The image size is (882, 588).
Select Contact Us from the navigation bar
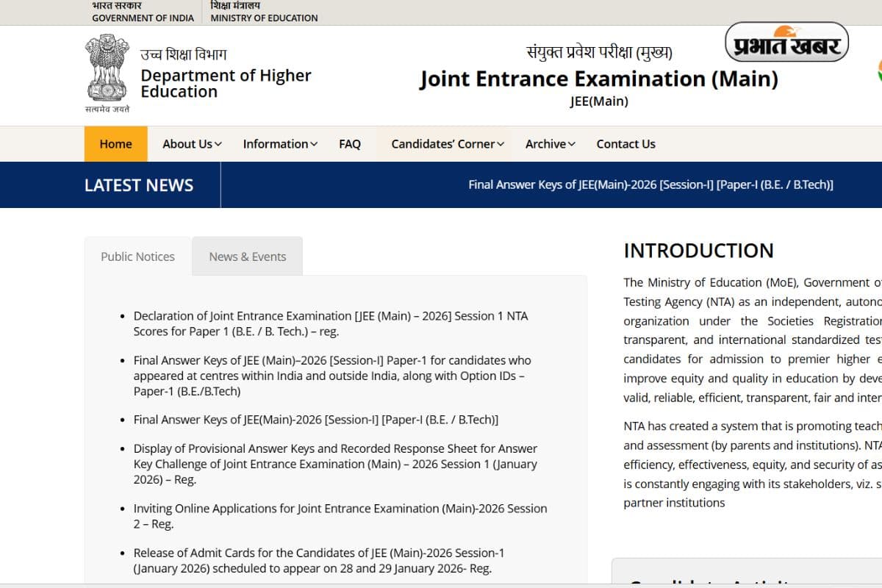(625, 144)
